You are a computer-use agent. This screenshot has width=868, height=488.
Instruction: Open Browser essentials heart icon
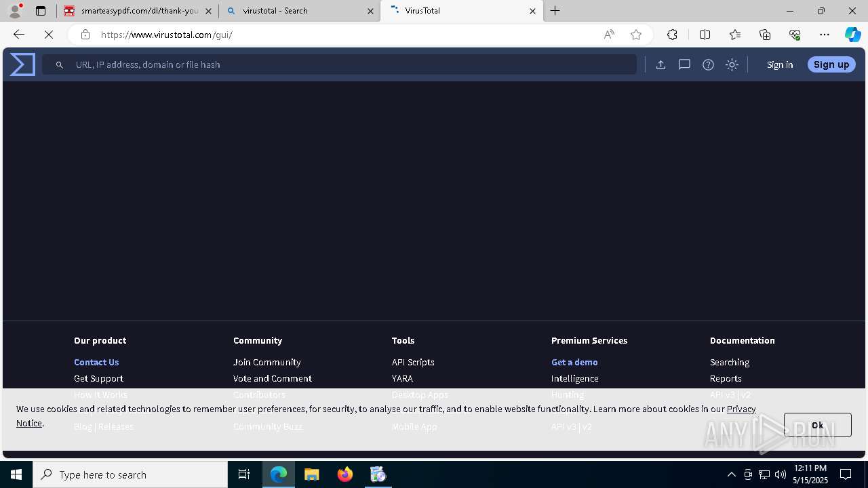795,35
